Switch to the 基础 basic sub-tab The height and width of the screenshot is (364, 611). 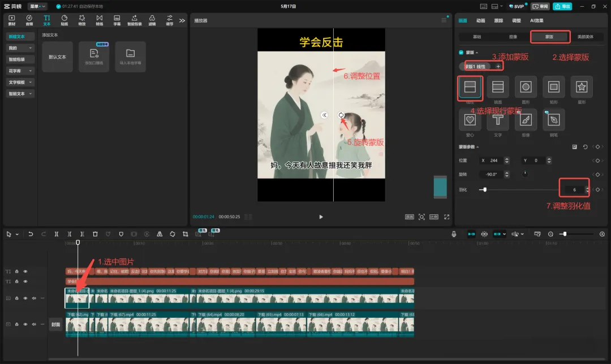(x=477, y=37)
